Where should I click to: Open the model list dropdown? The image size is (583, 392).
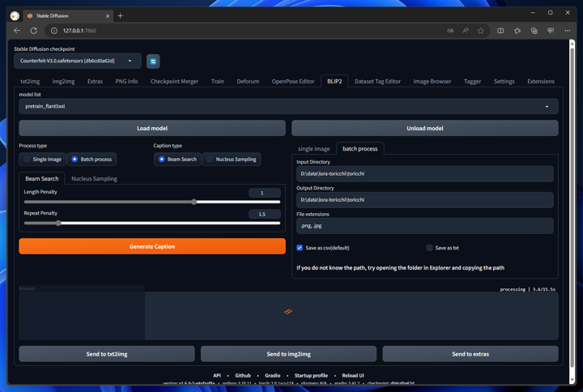pos(288,106)
